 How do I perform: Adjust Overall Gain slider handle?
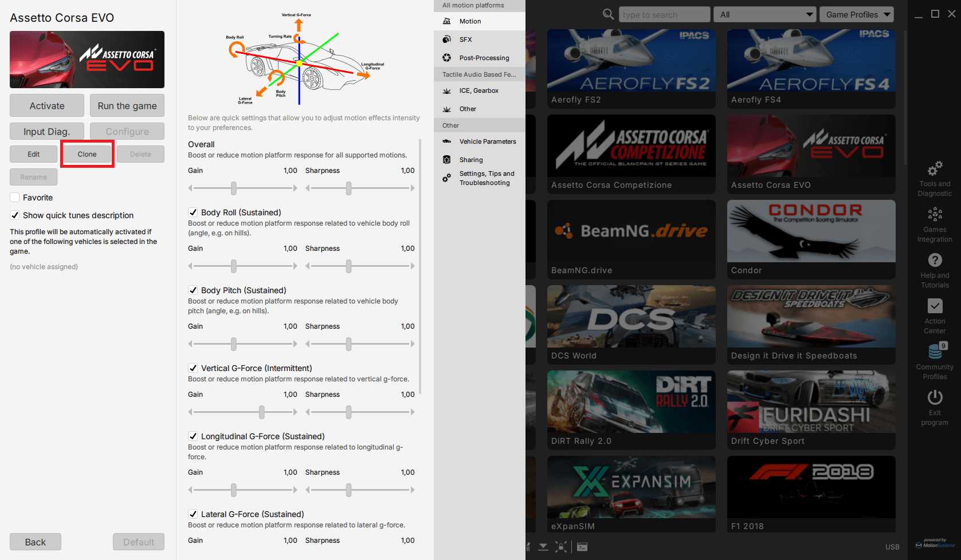pos(234,188)
